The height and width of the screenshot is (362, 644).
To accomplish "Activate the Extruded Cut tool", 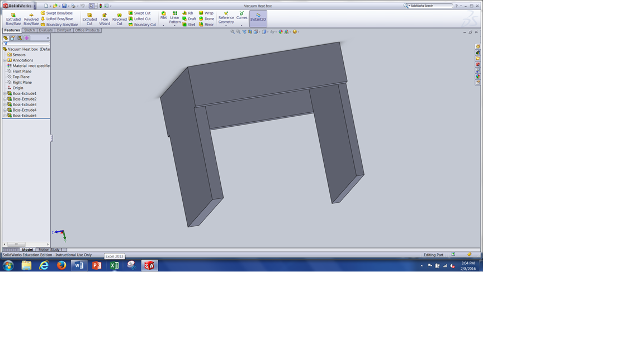I will pos(89,19).
